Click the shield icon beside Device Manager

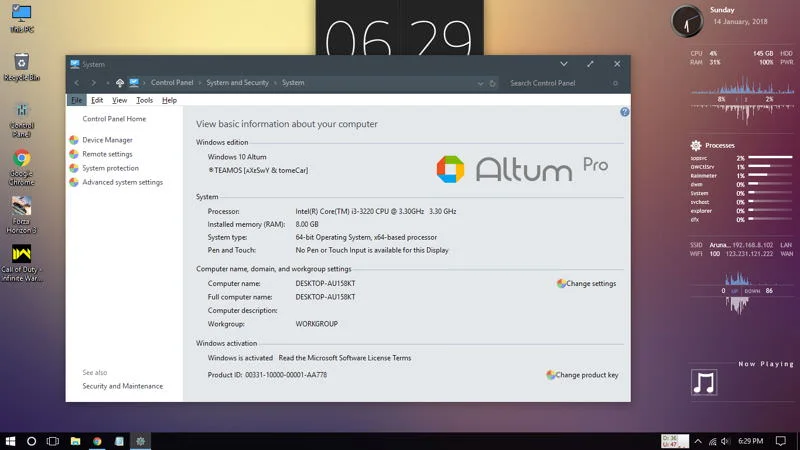coord(74,140)
